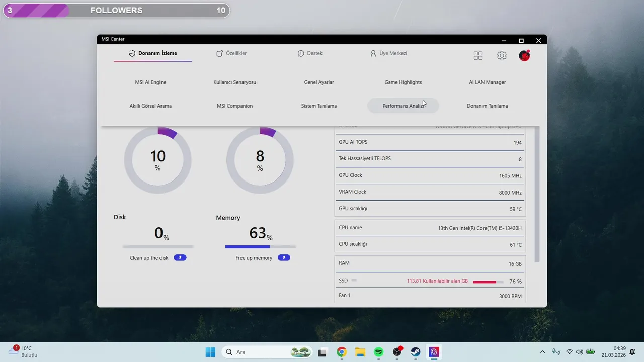644x362 pixels.
Task: Select Sistem Tanılama
Action: tap(319, 106)
